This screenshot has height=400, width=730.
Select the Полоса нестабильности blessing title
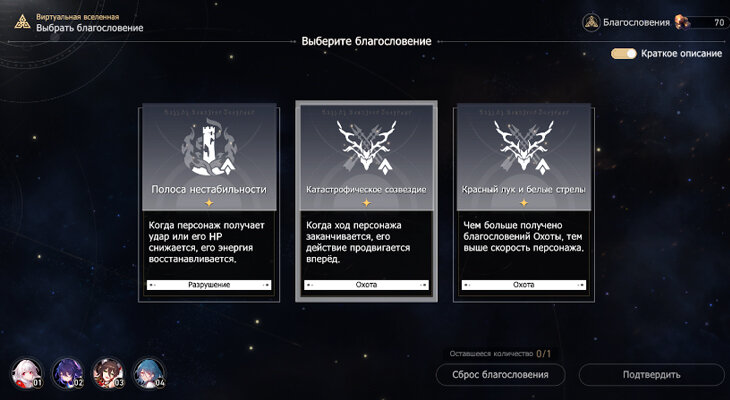click(209, 190)
